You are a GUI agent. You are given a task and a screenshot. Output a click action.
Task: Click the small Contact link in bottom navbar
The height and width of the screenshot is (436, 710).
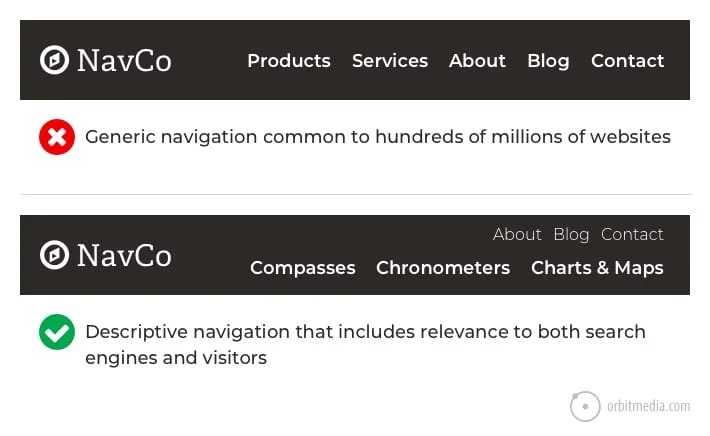[632, 234]
